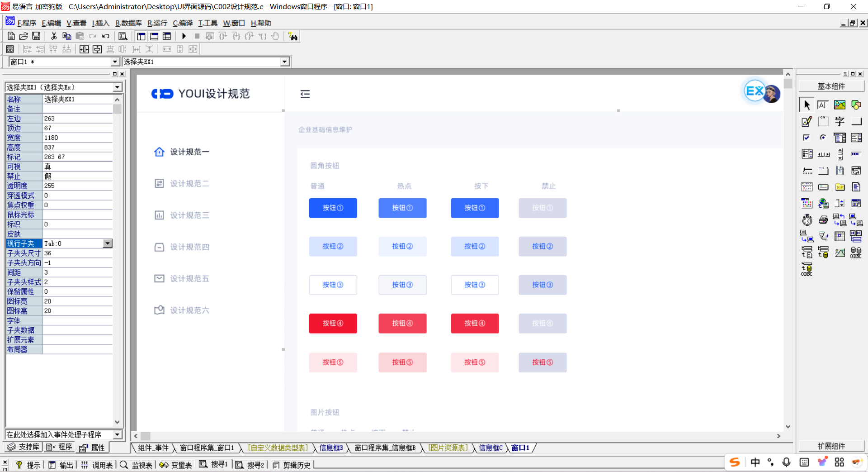Click the hamburger menu icon beside YOUI header

305,94
